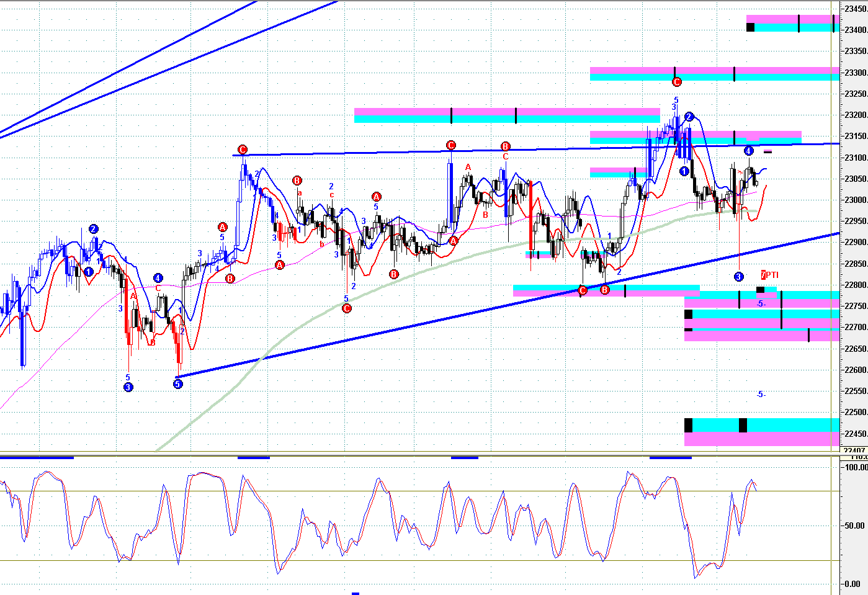Click the blue circled 2 at the chart's highest peak
This screenshot has width=868, height=595.
[689, 117]
